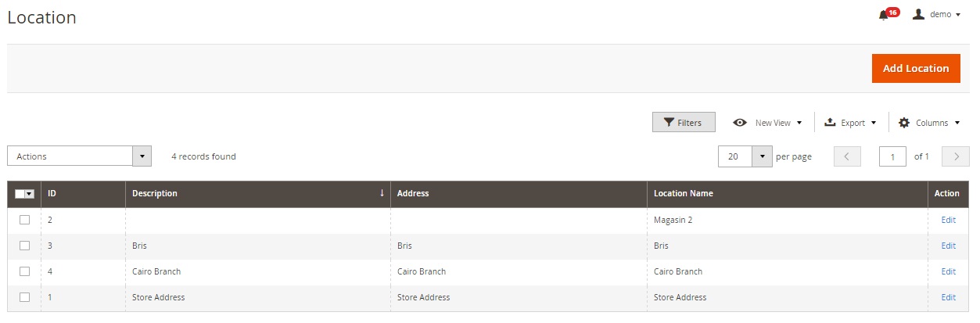Image resolution: width=980 pixels, height=323 pixels.
Task: Expand the per page size dropdown
Action: [762, 156]
